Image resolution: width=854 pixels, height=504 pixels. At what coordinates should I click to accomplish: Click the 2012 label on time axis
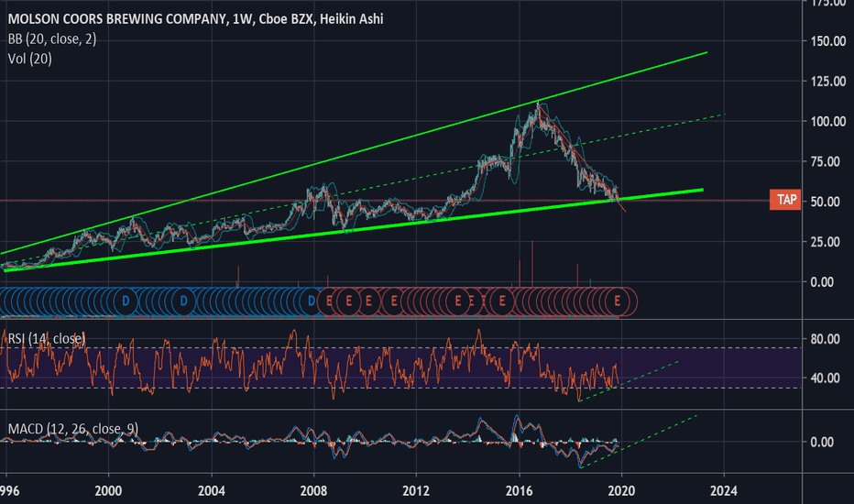pos(416,491)
